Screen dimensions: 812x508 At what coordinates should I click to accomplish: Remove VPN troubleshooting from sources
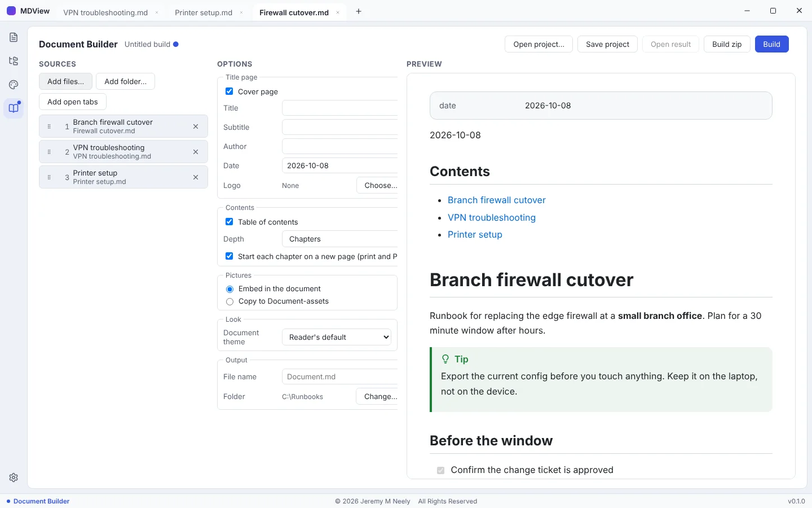pyautogui.click(x=196, y=152)
